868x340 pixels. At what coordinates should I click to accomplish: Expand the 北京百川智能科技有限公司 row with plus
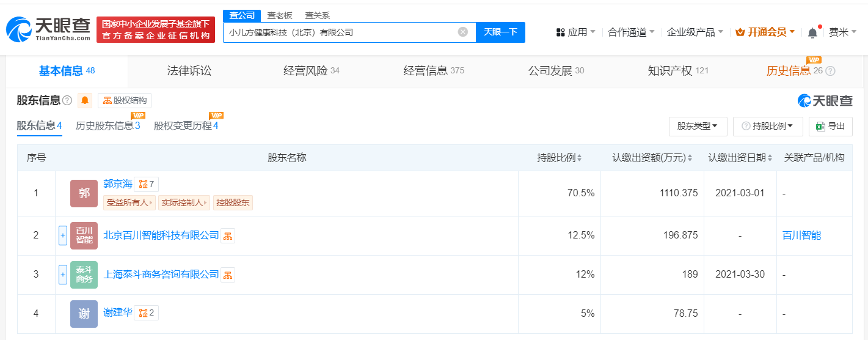(x=63, y=235)
